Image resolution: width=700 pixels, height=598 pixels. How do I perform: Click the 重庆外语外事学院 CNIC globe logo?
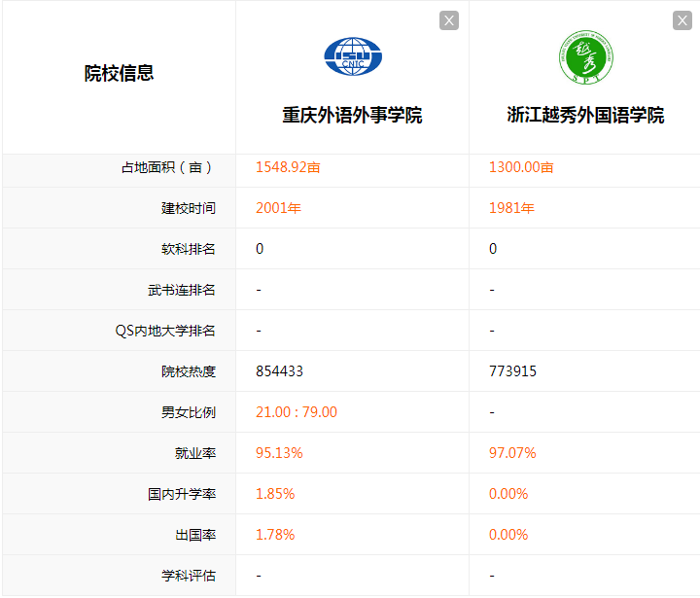click(353, 56)
